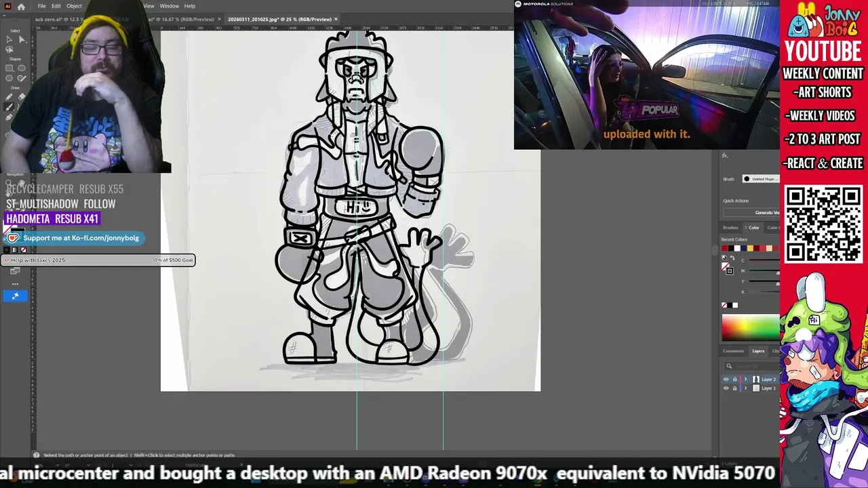This screenshot has width=868, height=488.
Task: Click the fx effects icon
Action: (x=725, y=156)
